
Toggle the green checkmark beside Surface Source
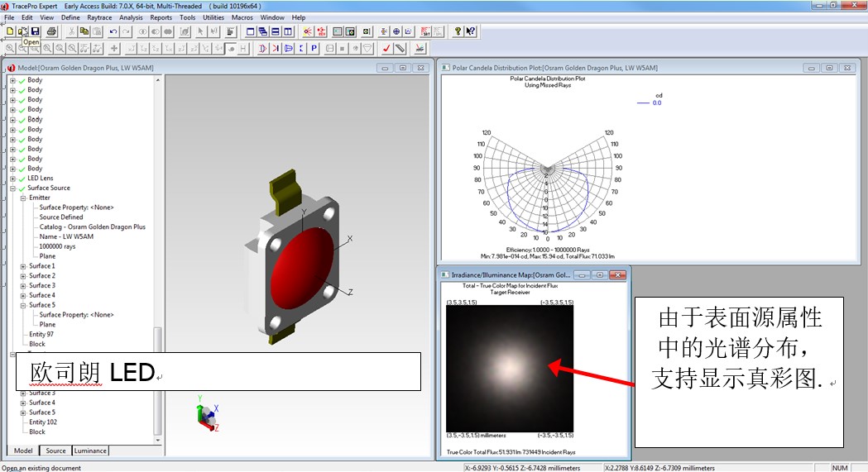22,188
